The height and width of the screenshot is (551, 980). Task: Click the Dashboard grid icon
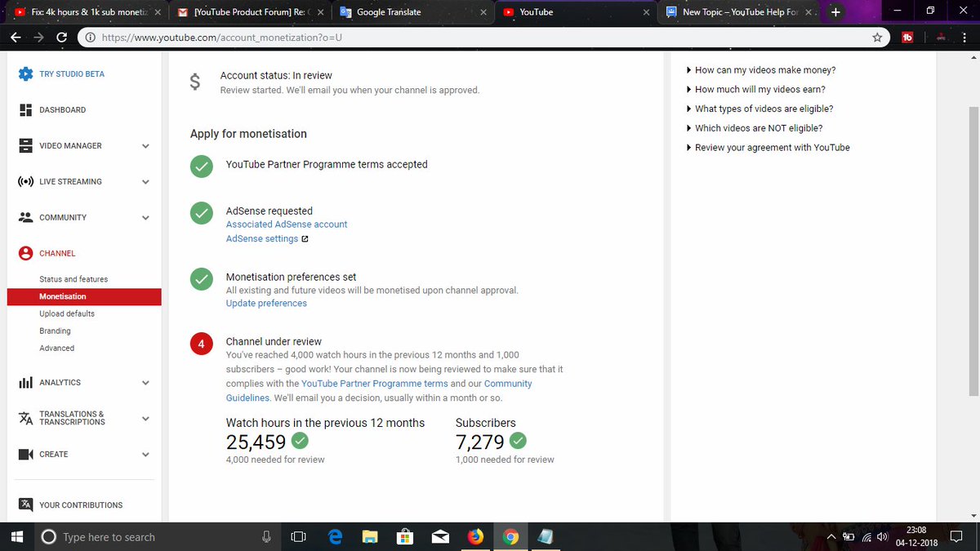pos(25,109)
